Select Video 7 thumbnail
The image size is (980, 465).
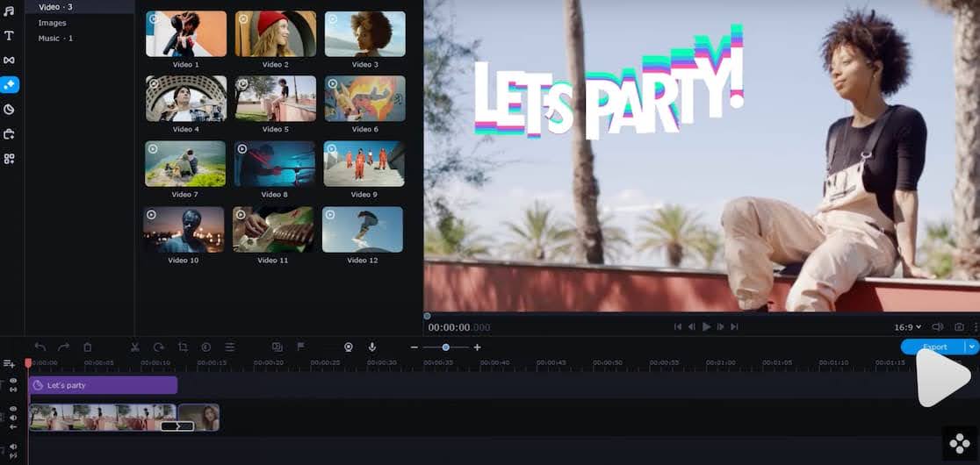(185, 163)
